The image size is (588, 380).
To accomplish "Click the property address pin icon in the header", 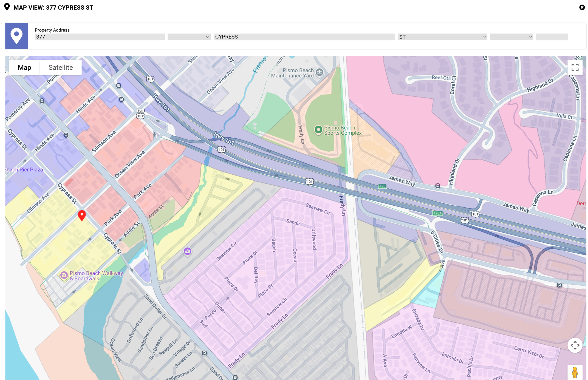I will [17, 36].
